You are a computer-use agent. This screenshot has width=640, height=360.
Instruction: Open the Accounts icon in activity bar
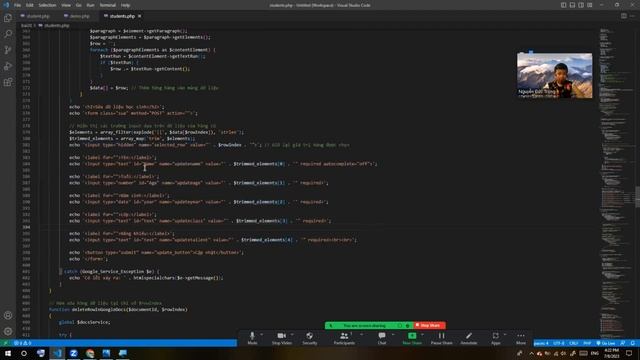tap(8, 315)
